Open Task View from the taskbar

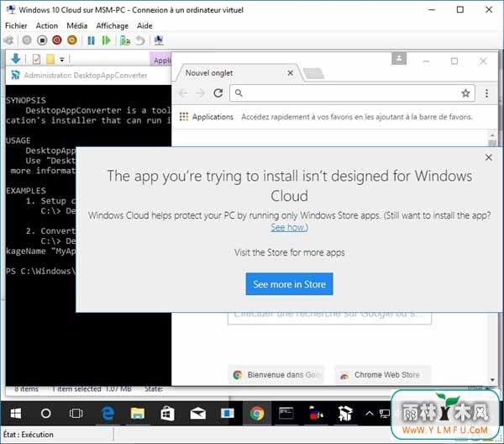coord(76,413)
